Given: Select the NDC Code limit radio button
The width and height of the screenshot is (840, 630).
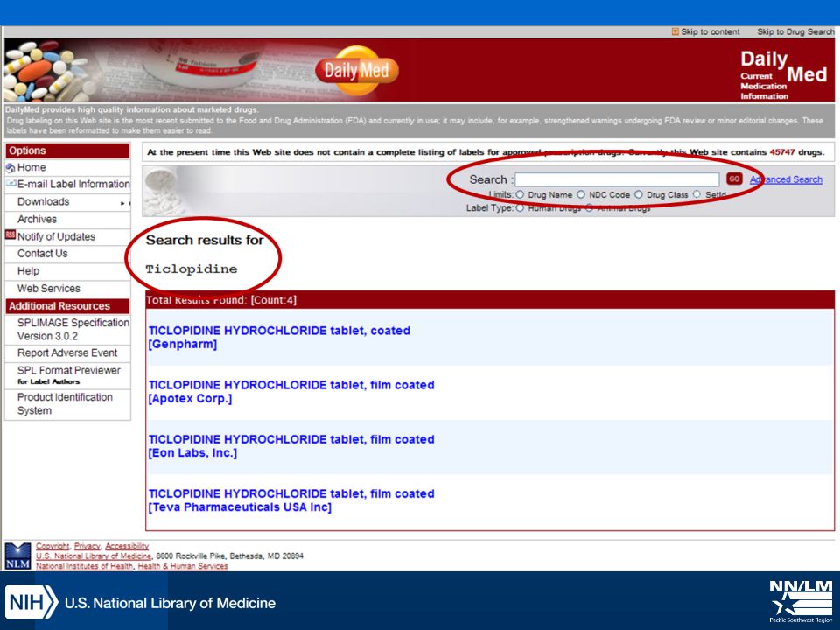Looking at the screenshot, I should coord(581,194).
